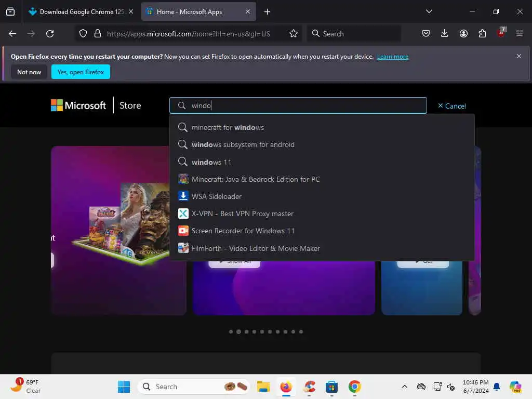
Task: Open Firefox View icon in tab strip
Action: pyautogui.click(x=10, y=11)
